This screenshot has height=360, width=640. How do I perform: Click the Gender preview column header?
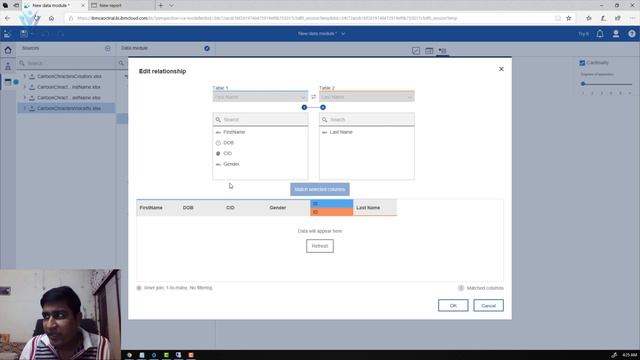coord(278,208)
